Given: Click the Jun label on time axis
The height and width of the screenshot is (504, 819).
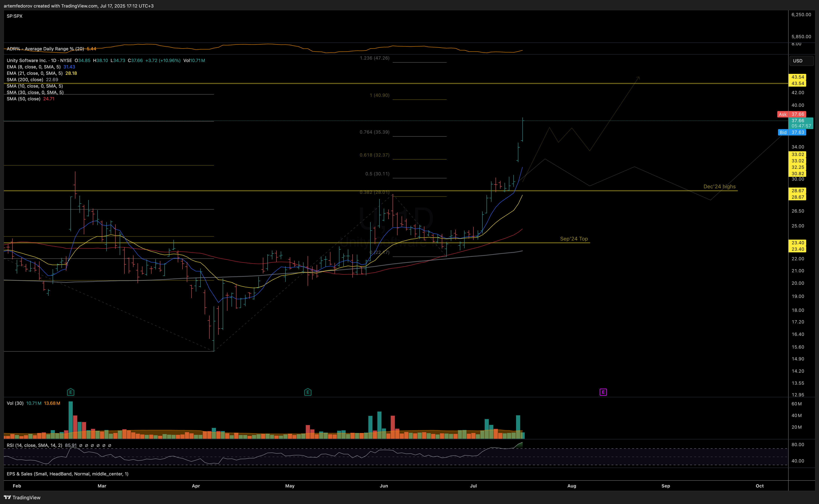Looking at the screenshot, I should point(384,486).
